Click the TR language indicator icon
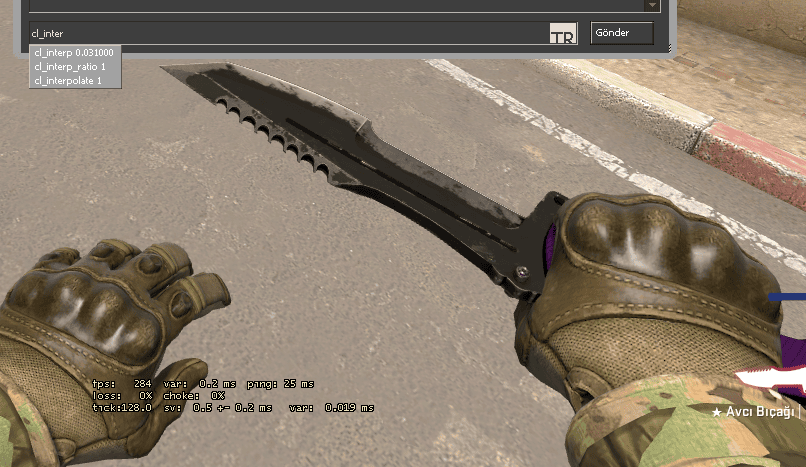This screenshot has height=467, width=806. click(563, 34)
